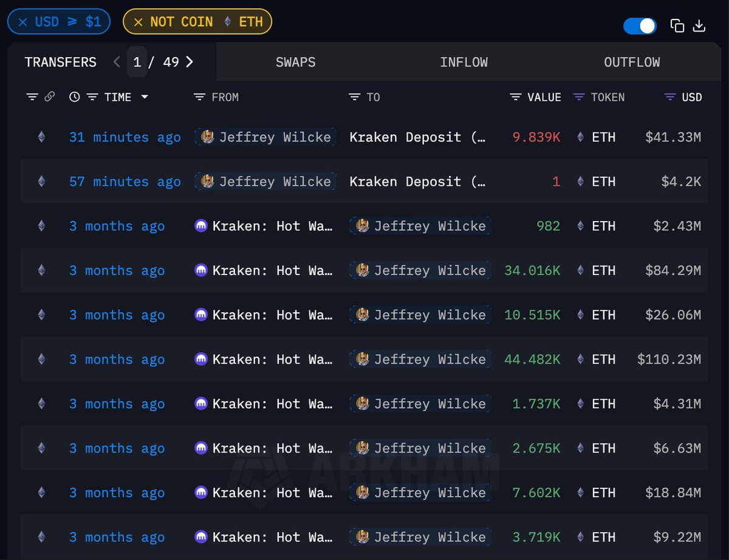
Task: Click the chain link icon in header
Action: [x=50, y=97]
